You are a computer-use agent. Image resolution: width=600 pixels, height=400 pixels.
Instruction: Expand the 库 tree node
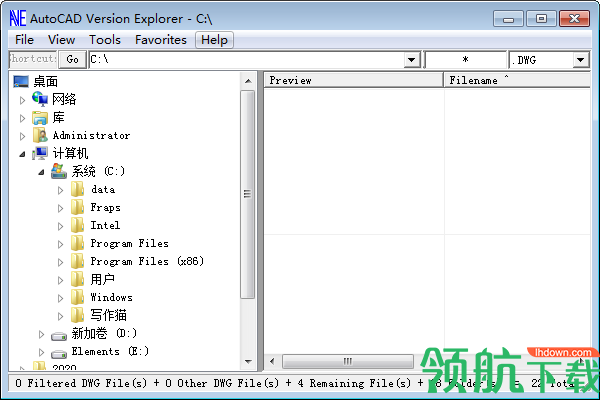[22, 118]
